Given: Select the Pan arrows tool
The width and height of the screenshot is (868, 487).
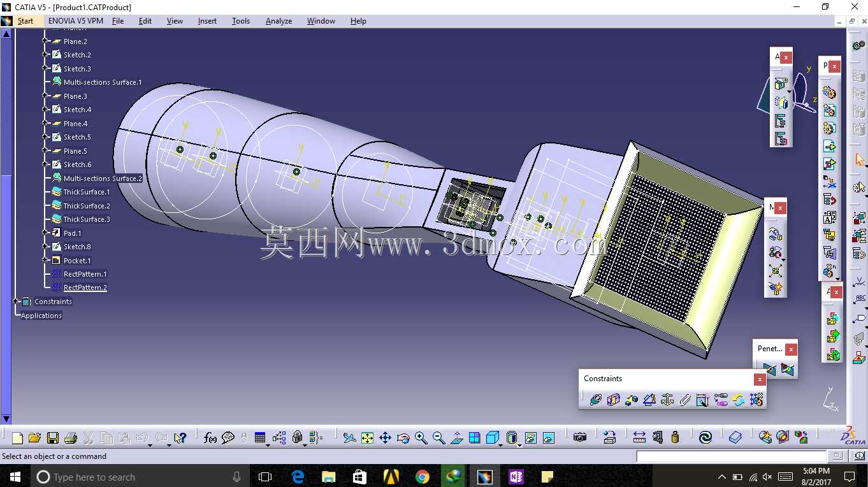Looking at the screenshot, I should [x=385, y=438].
